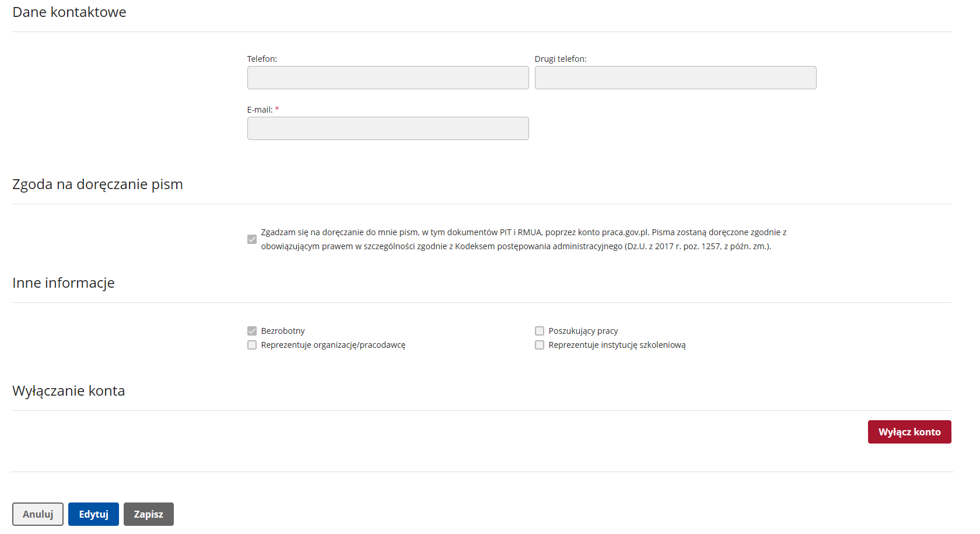
Task: Click the Dane kontaktowe section heading
Action: [69, 12]
